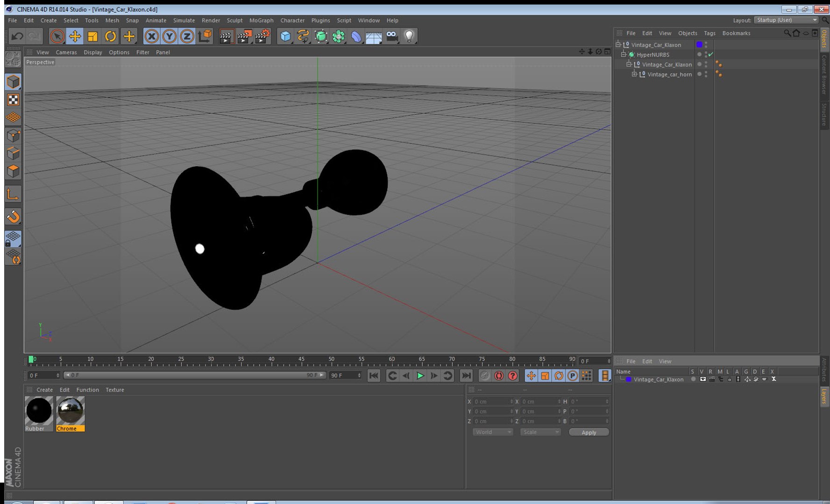The height and width of the screenshot is (504, 830).
Task: Enable Points mode in left sidebar
Action: point(13,136)
